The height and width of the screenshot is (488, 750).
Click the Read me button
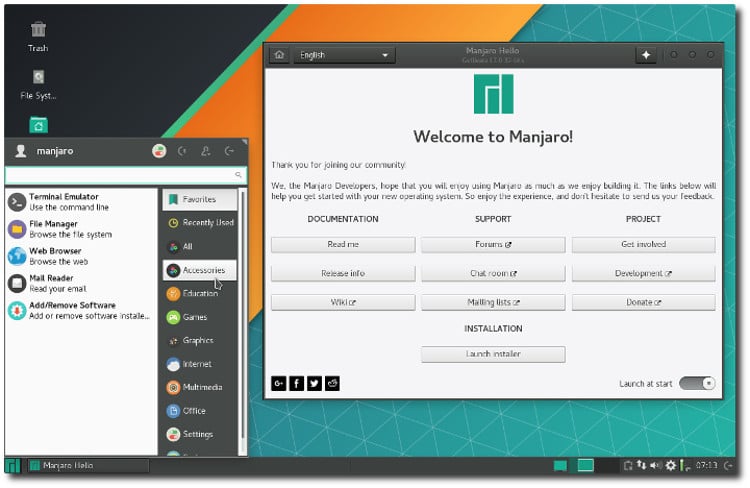coord(342,244)
